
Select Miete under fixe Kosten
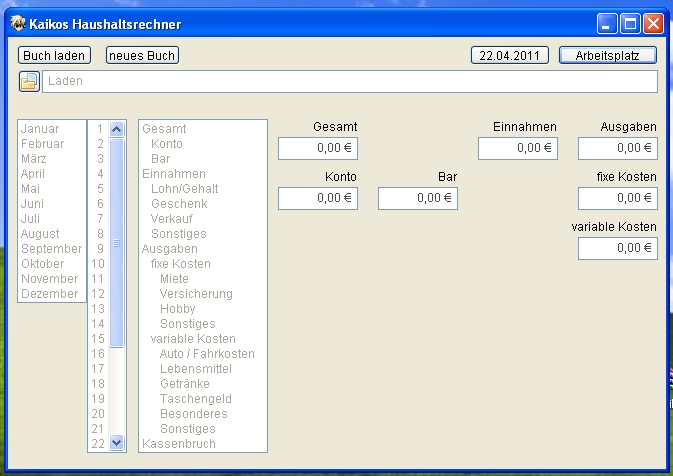[174, 279]
